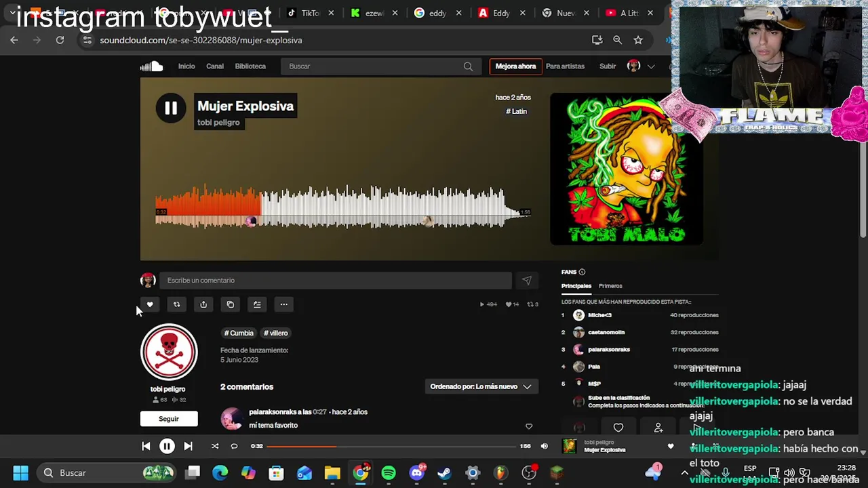Image resolution: width=868 pixels, height=488 pixels.
Task: Switch to the Primeros fans tab
Action: (610, 286)
